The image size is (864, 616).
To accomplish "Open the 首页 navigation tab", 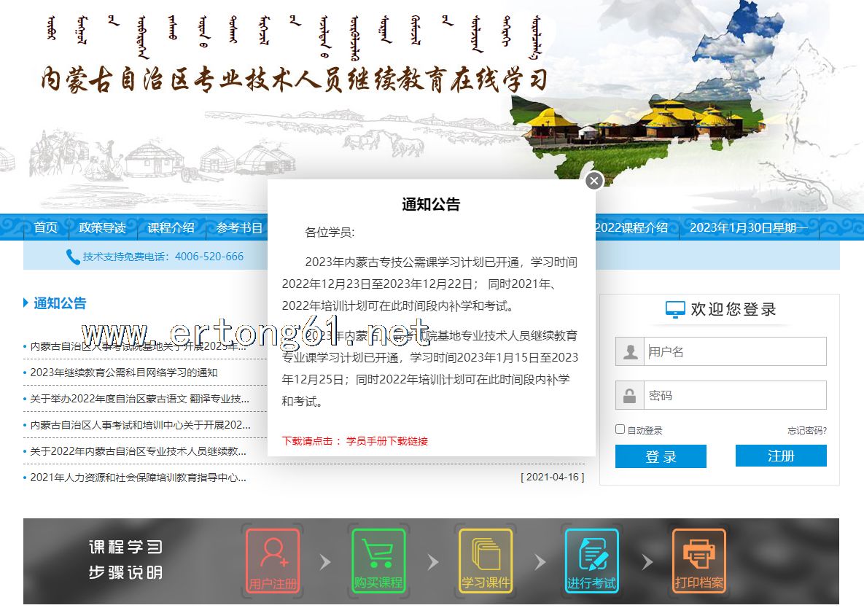I will (x=45, y=227).
